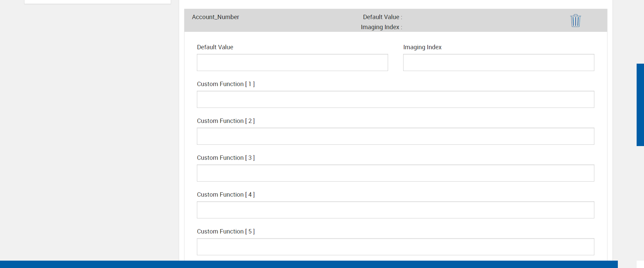Screen dimensions: 644x268
Task: Select the Custom Function [ 2 ] text field
Action: [395, 136]
